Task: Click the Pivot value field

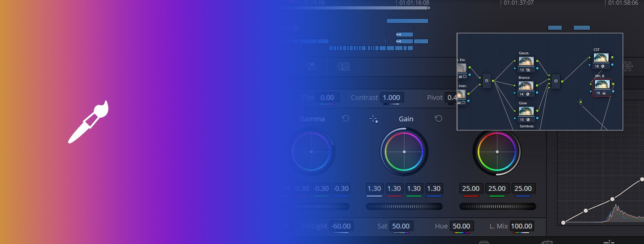Action: pyautogui.click(x=451, y=97)
